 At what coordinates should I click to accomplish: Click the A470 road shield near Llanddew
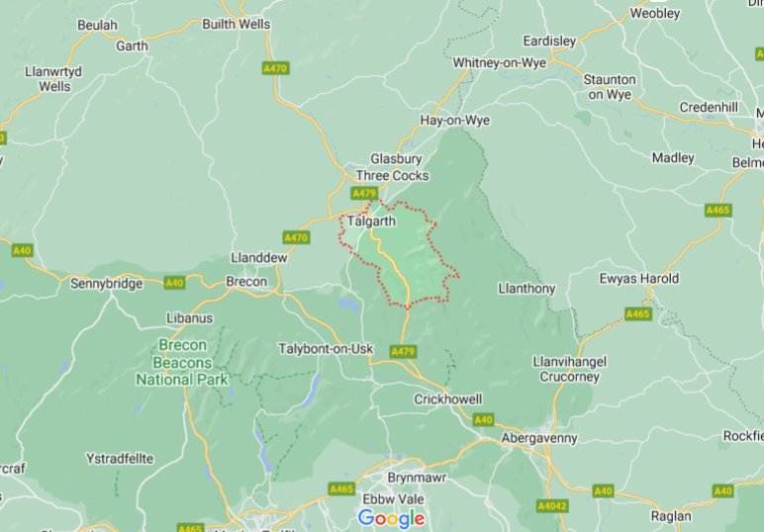[296, 237]
